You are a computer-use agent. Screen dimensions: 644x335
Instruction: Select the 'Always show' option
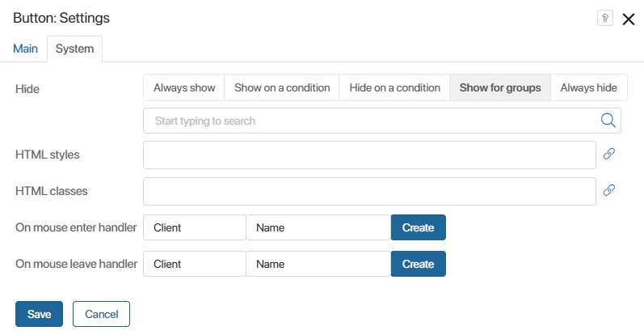coord(184,87)
